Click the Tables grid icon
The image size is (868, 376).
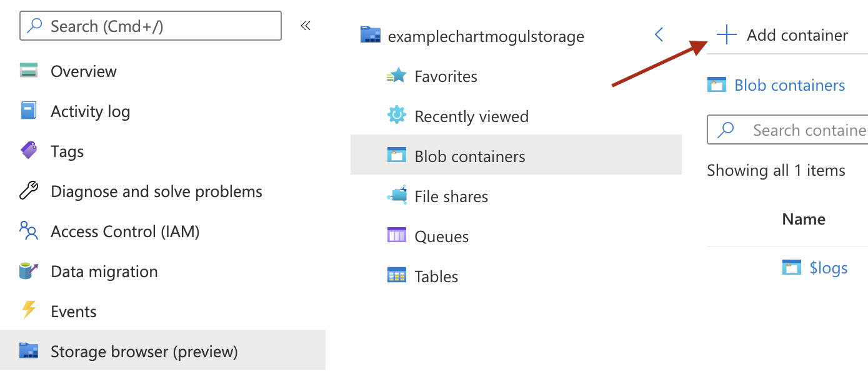[397, 276]
